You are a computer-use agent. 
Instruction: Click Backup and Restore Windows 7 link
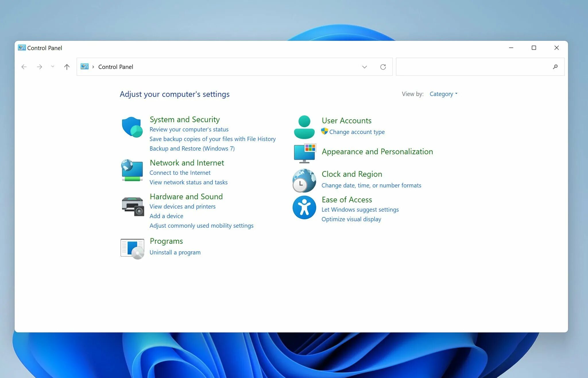(x=192, y=148)
